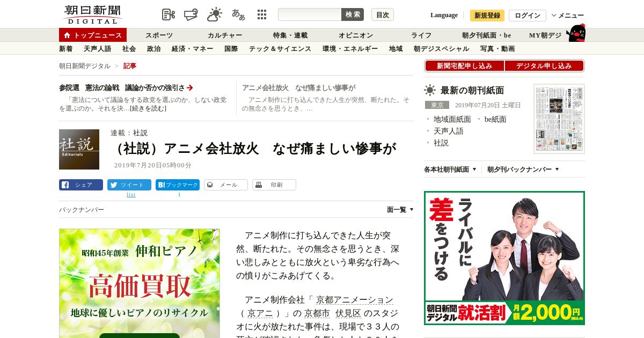Open the Language link

coord(444,15)
